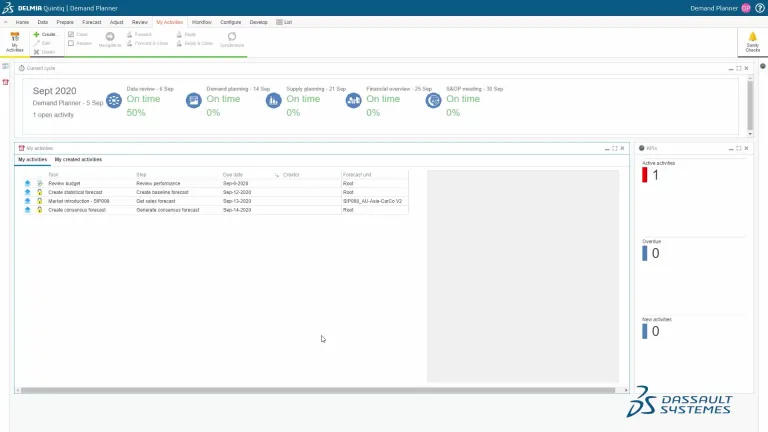Viewport: 768px width, 432px height.
Task: Maximize the My activities panel
Action: pyautogui.click(x=615, y=148)
